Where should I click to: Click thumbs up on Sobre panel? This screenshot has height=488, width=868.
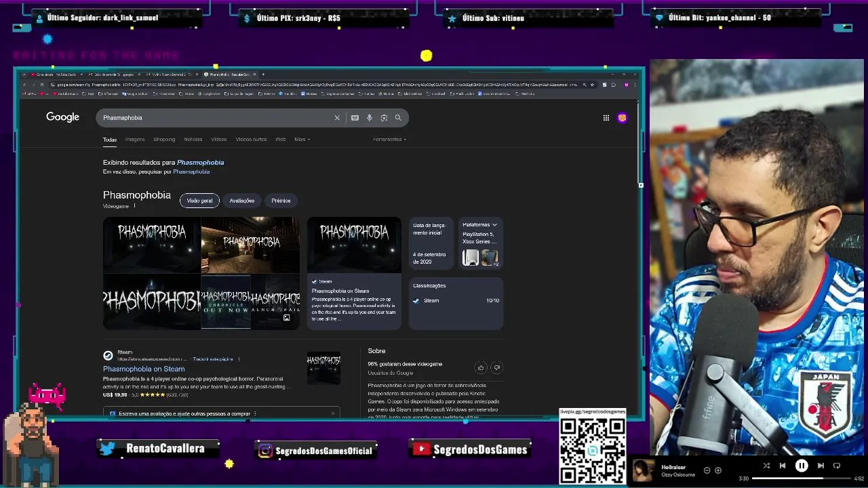click(481, 367)
